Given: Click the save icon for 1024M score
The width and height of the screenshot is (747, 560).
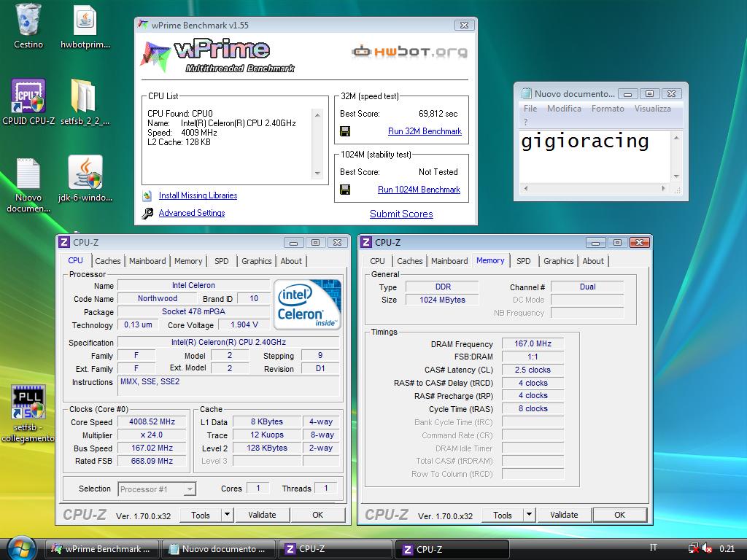Looking at the screenshot, I should click(x=345, y=190).
